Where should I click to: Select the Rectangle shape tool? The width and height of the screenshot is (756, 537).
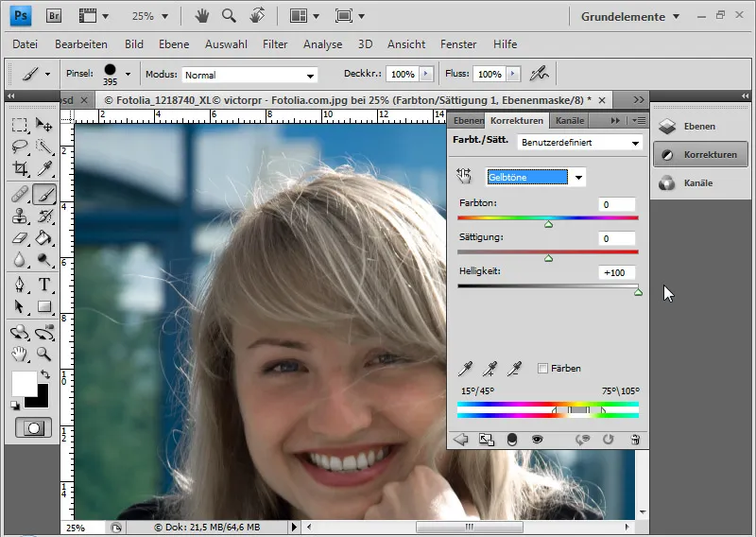44,306
